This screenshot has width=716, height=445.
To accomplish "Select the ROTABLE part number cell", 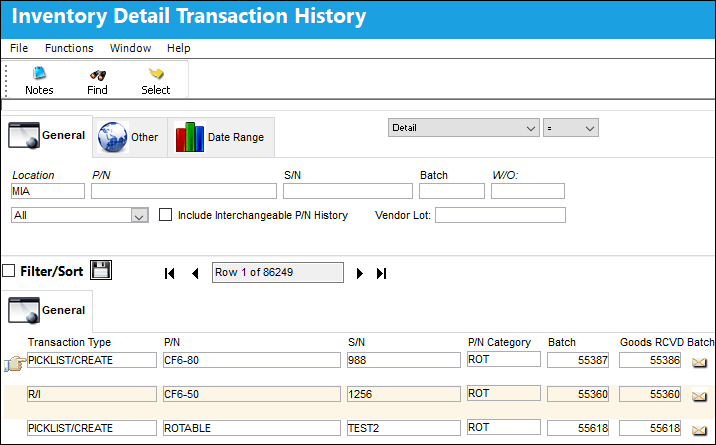I will point(252,428).
